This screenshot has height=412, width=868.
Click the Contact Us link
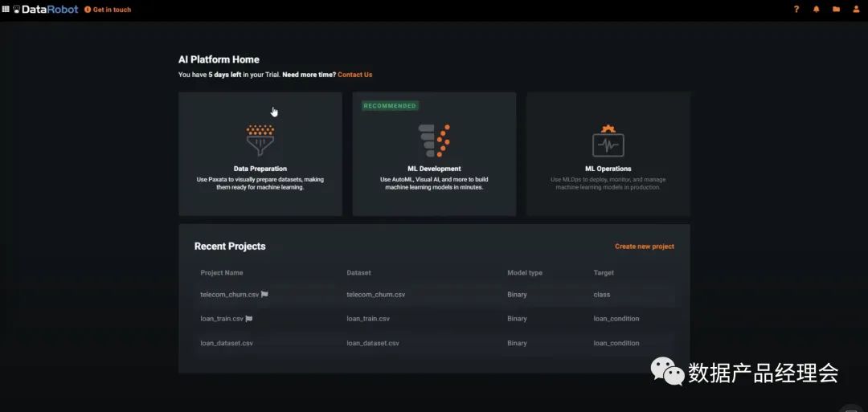(355, 75)
